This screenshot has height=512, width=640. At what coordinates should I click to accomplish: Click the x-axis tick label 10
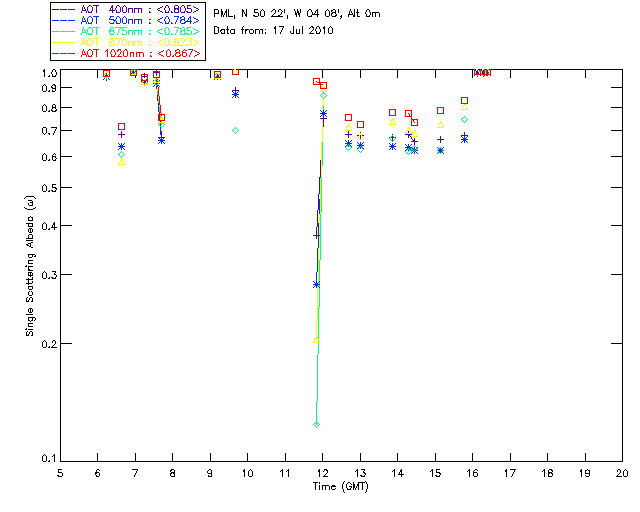click(247, 473)
